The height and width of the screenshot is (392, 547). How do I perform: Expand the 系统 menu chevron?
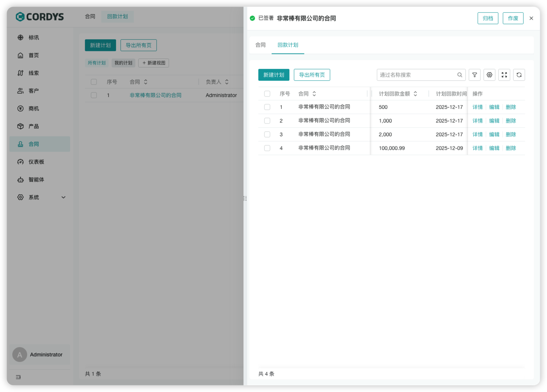point(63,197)
